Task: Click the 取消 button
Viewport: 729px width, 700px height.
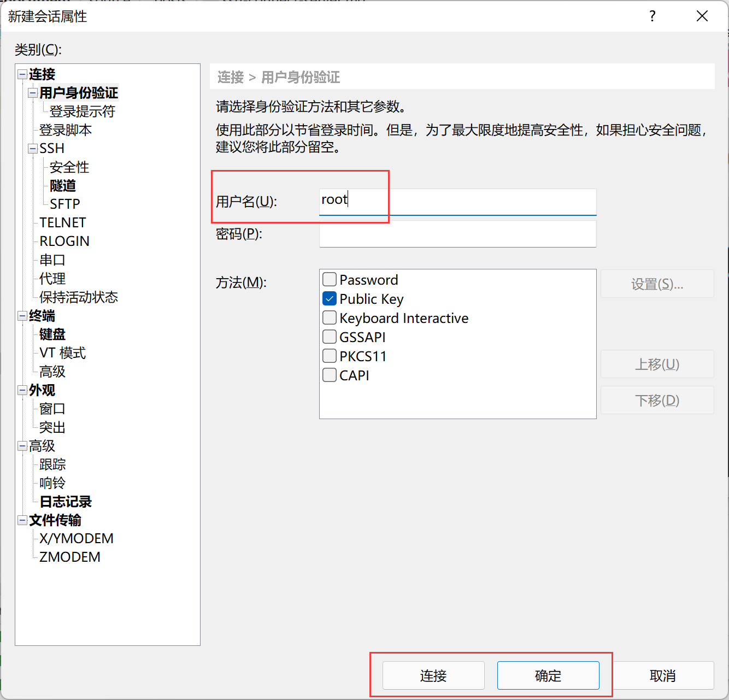Action: pos(662,676)
